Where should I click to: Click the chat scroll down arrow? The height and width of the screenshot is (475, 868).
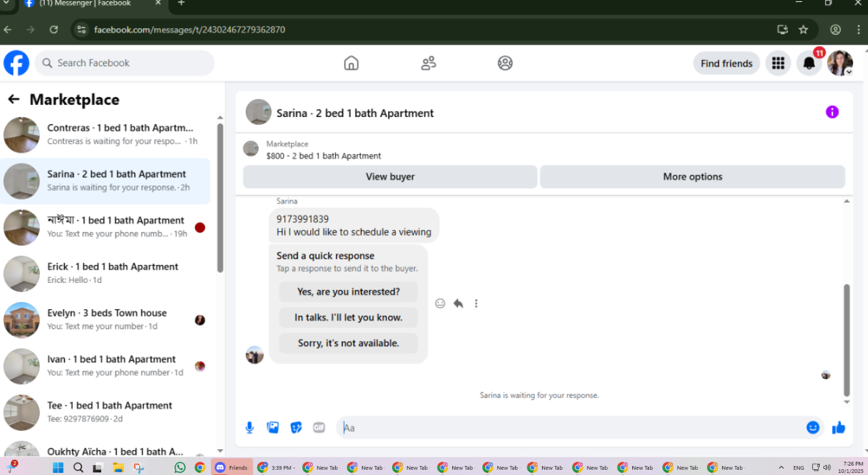point(847,402)
